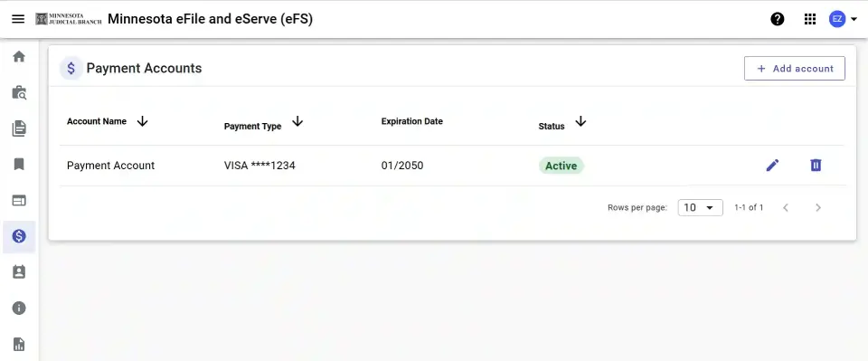Click the Active status badge
This screenshot has height=361, width=868.
point(561,166)
